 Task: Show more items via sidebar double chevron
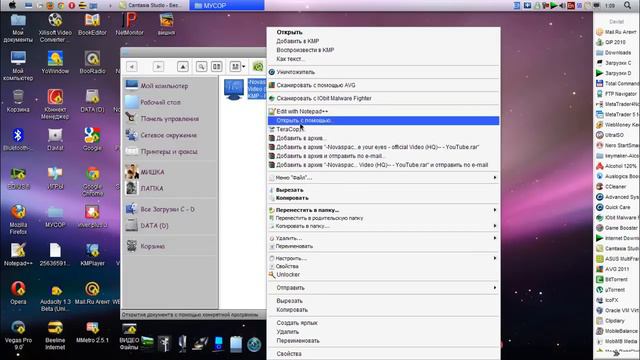[x=616, y=353]
